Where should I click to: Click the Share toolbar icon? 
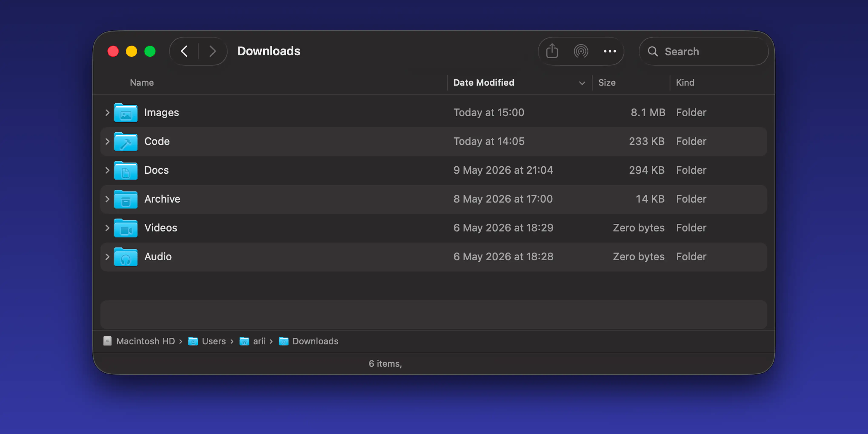click(552, 51)
